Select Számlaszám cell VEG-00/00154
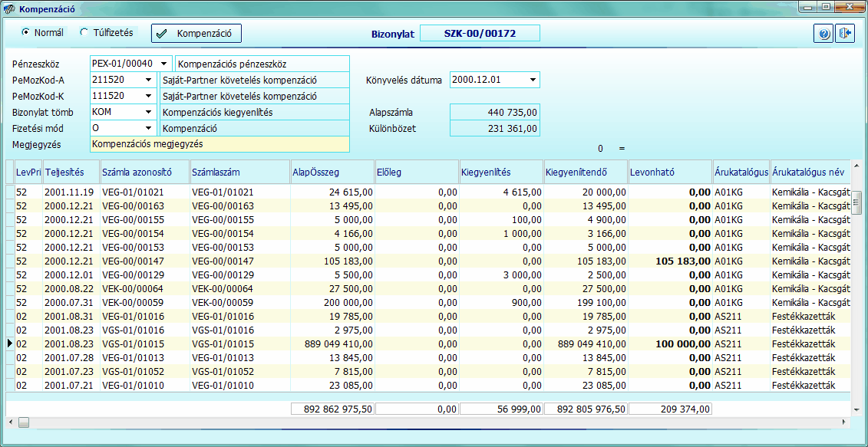Image resolution: width=868 pixels, height=447 pixels. click(x=240, y=233)
